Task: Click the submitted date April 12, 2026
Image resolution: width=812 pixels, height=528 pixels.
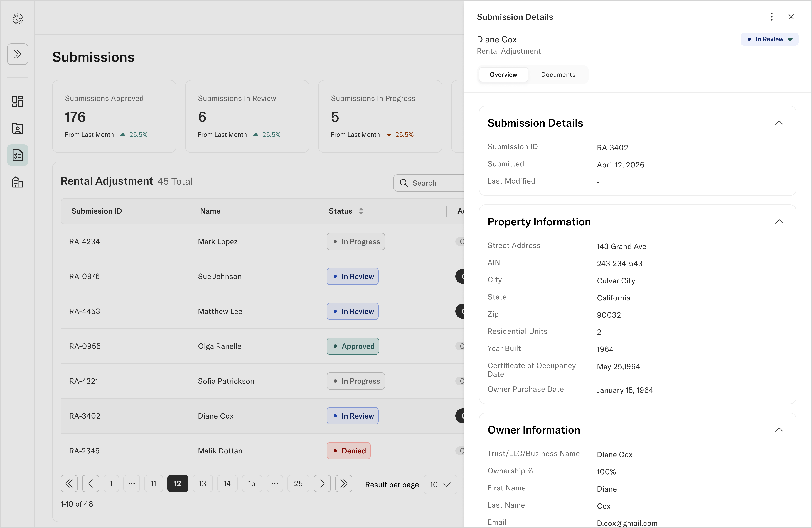Action: pyautogui.click(x=621, y=165)
